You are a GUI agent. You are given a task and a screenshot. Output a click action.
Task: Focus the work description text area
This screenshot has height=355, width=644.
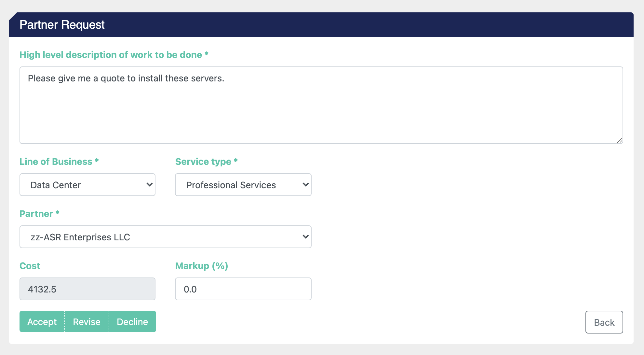click(x=321, y=105)
